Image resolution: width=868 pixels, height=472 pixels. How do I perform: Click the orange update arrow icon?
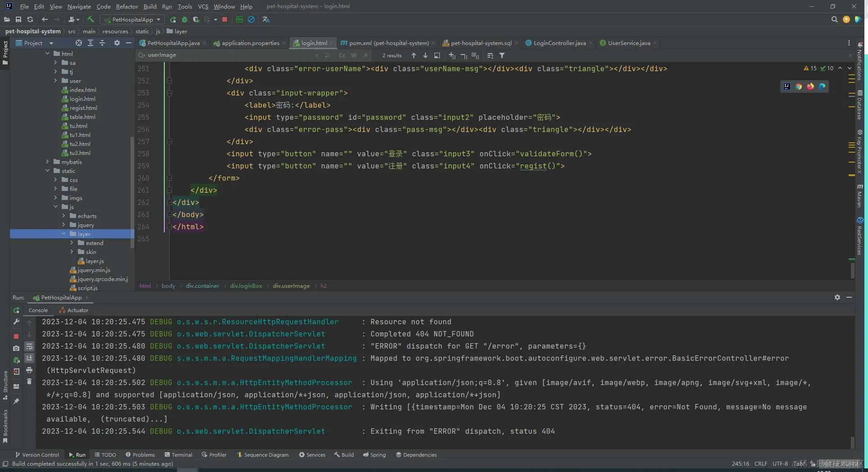click(x=846, y=19)
